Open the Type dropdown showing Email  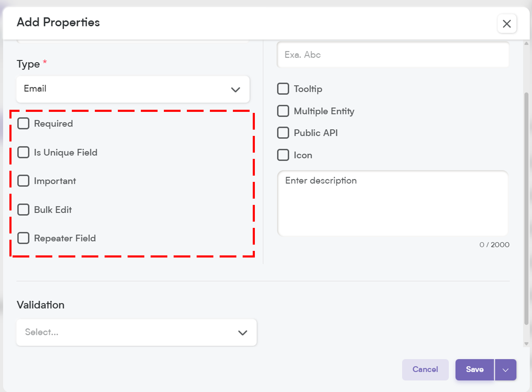(x=133, y=89)
